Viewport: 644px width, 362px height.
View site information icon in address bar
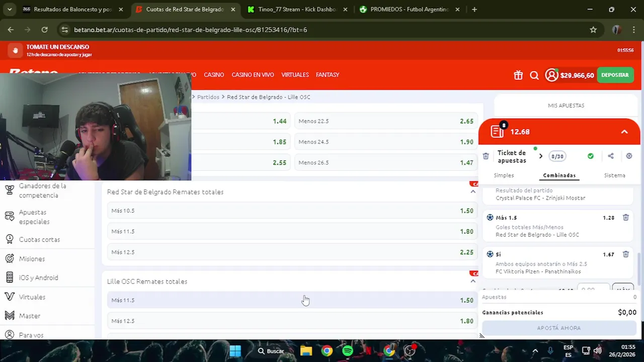(64, 30)
